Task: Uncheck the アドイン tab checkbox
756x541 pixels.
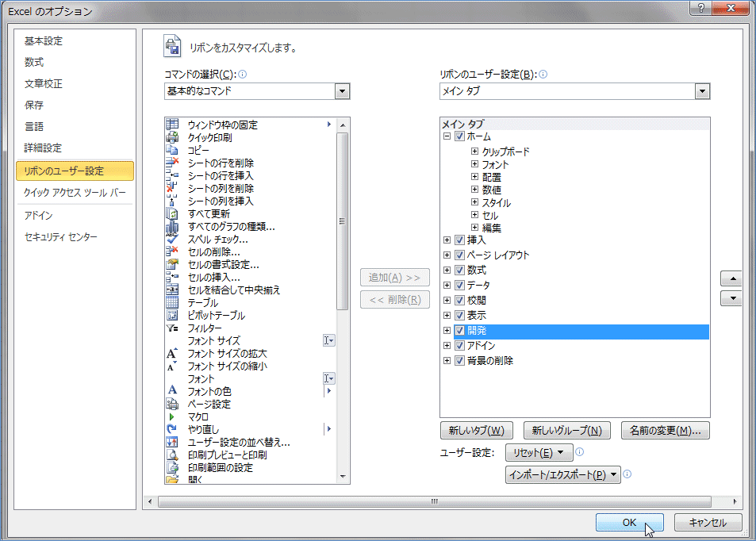Action: pos(459,345)
